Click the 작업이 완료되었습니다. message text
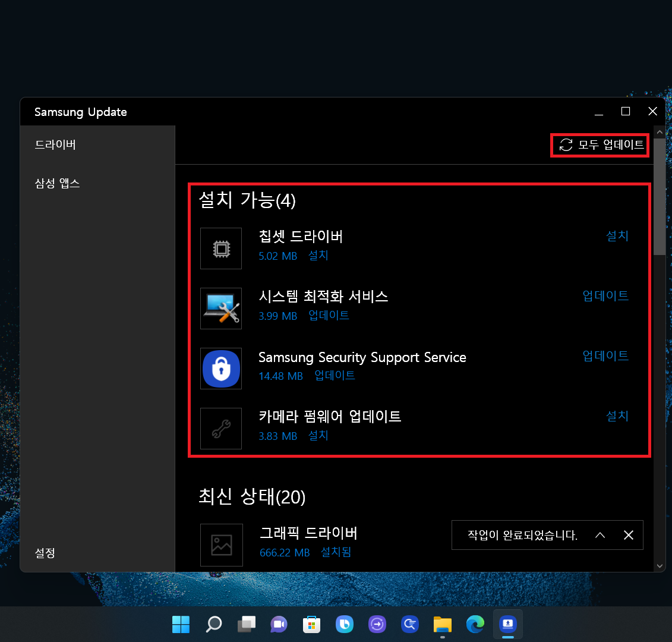Image resolution: width=672 pixels, height=642 pixels. (x=522, y=535)
